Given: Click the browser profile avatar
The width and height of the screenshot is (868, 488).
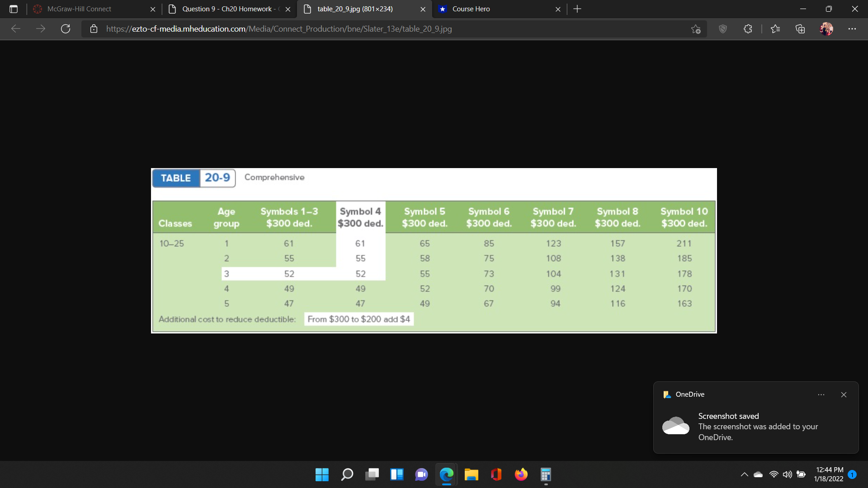Looking at the screenshot, I should coord(826,29).
